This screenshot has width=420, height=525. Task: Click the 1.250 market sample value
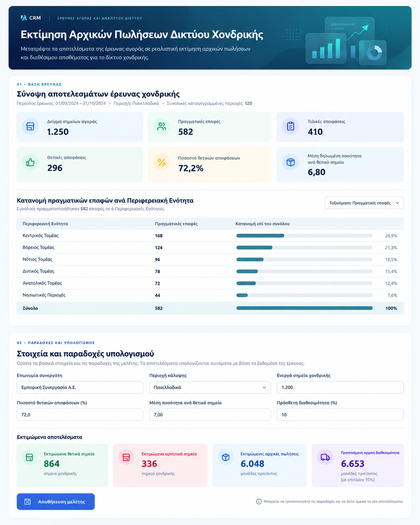click(x=58, y=132)
